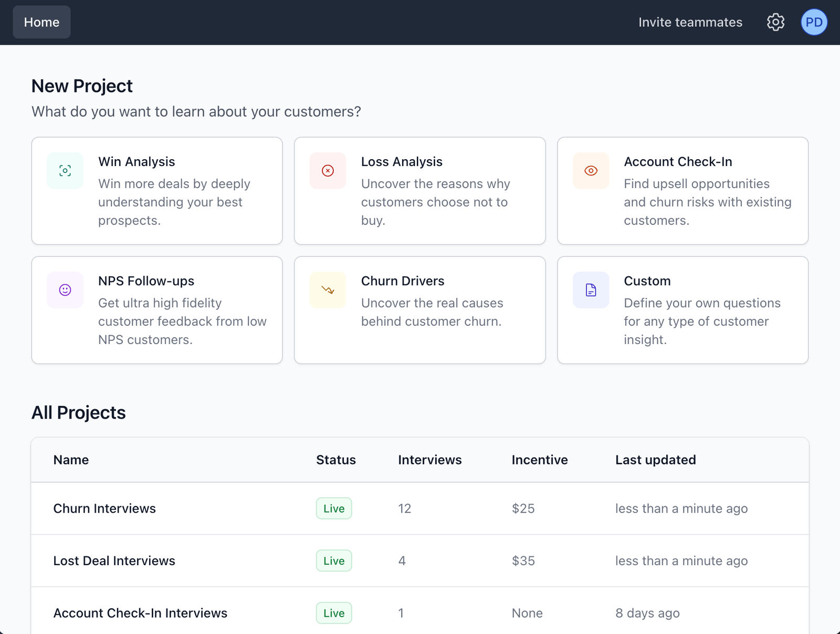This screenshot has height=634, width=840.
Task: Start a Win Analysis project
Action: coord(157,191)
